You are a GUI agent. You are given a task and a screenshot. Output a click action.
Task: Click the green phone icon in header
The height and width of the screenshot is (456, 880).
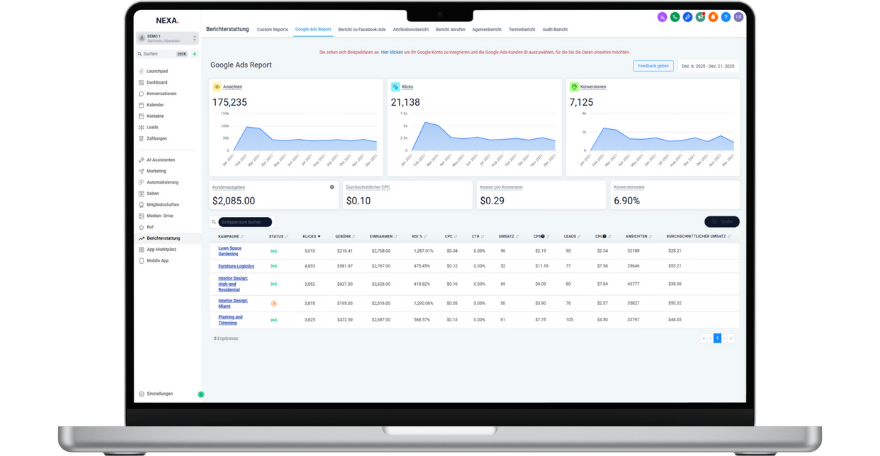pyautogui.click(x=675, y=17)
